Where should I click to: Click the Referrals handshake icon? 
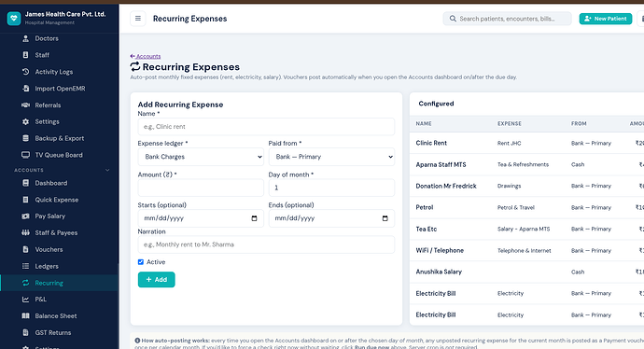point(25,105)
